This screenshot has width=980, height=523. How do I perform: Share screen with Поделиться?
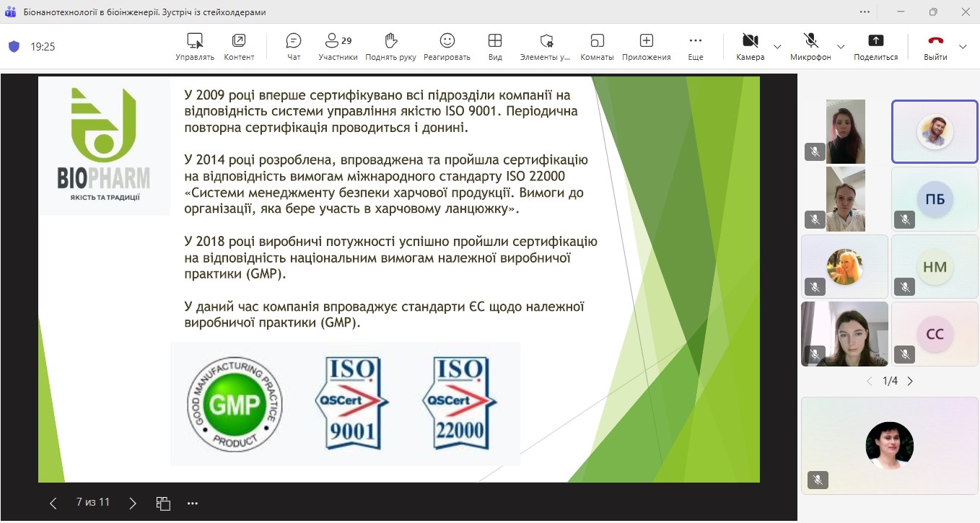click(875, 46)
